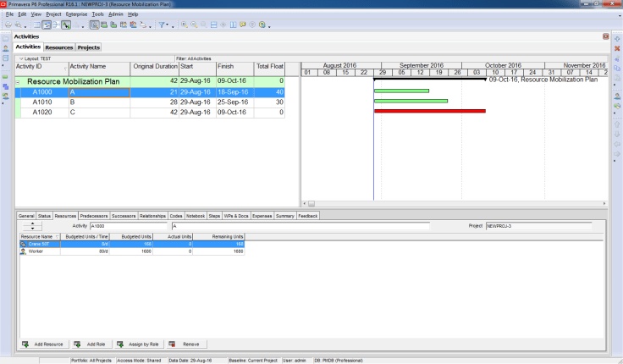The height and width of the screenshot is (364, 623).
Task: Switch to the Resources top tab
Action: point(59,47)
